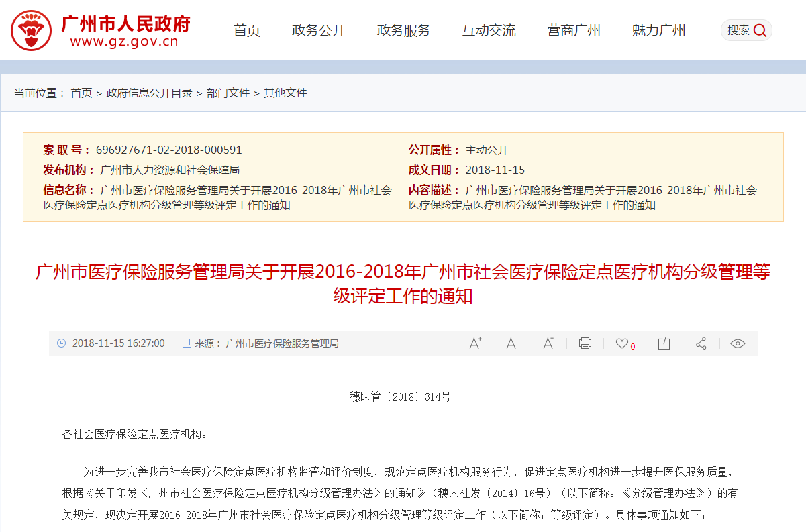806x532 pixels.
Task: Save the article with the collect icon
Action: (x=663, y=343)
